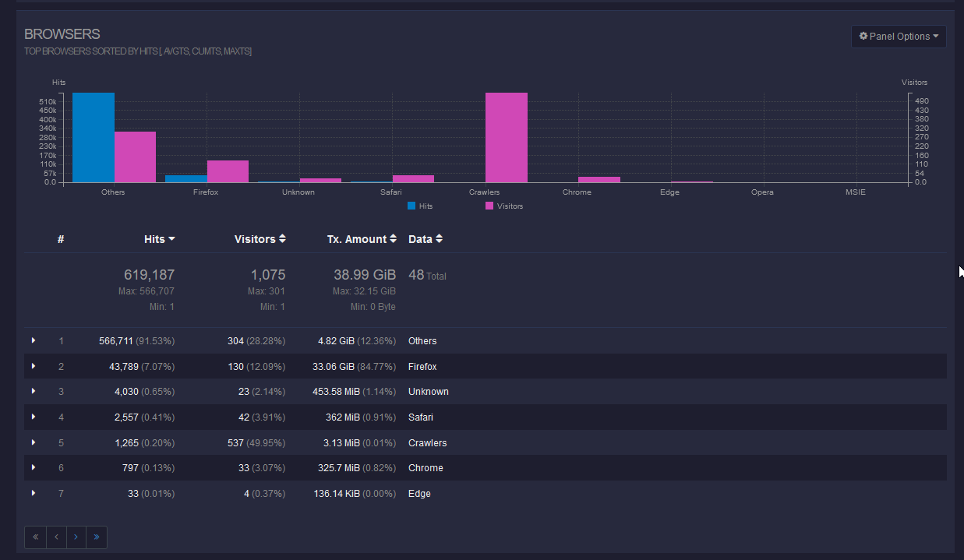964x560 pixels.
Task: Go to next table page
Action: point(76,537)
